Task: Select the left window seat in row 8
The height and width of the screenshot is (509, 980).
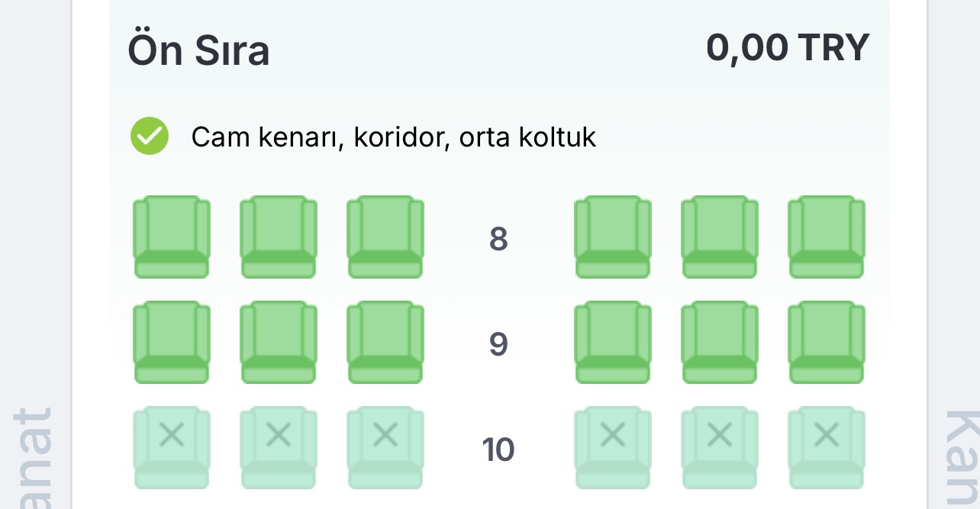Action: [x=172, y=237]
